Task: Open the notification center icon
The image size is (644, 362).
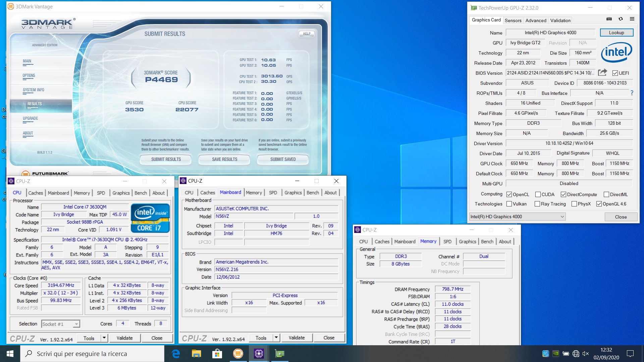Action: click(630, 354)
